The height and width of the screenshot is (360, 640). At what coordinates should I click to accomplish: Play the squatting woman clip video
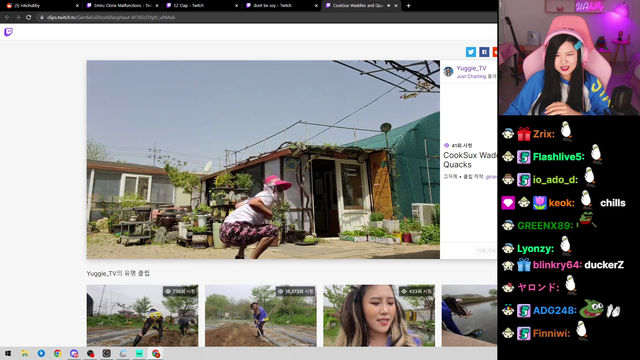pos(263,160)
